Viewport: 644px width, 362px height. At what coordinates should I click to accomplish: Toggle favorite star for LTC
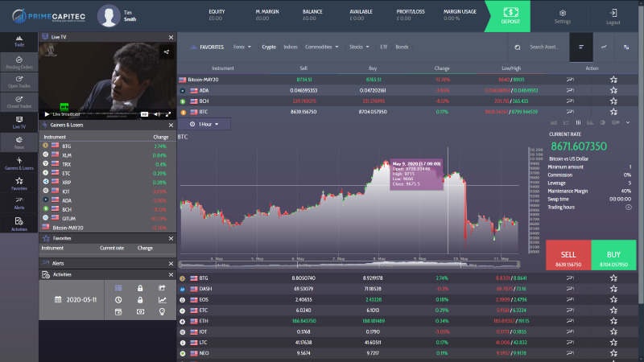pos(613,343)
